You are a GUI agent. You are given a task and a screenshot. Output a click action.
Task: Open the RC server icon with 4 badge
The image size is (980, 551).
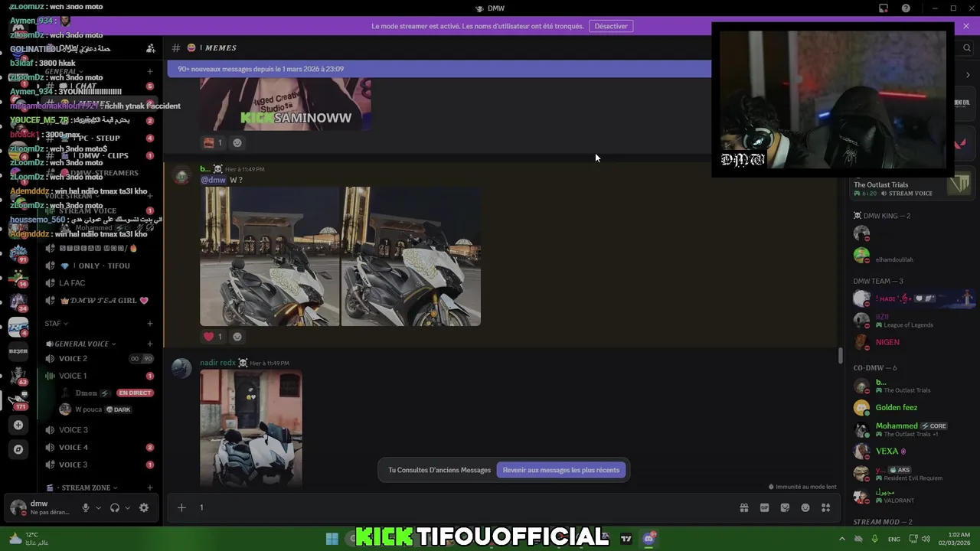pos(18,327)
